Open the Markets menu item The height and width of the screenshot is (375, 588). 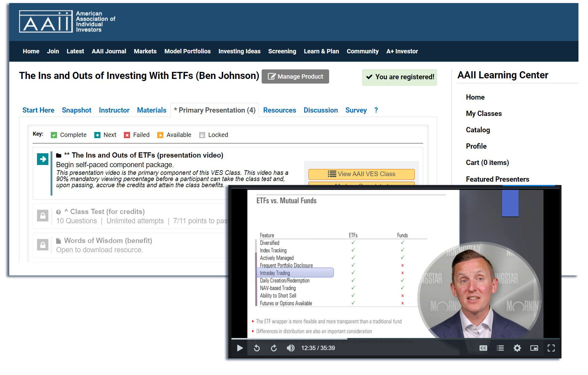tap(145, 51)
